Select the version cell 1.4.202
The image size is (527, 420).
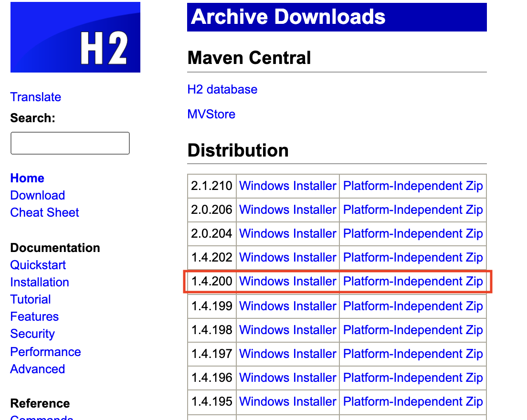[212, 257]
